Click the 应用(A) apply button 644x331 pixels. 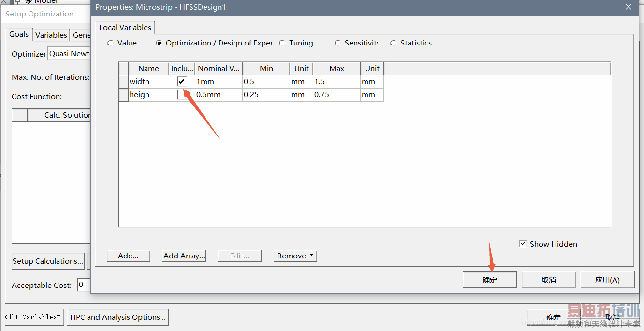click(x=607, y=280)
